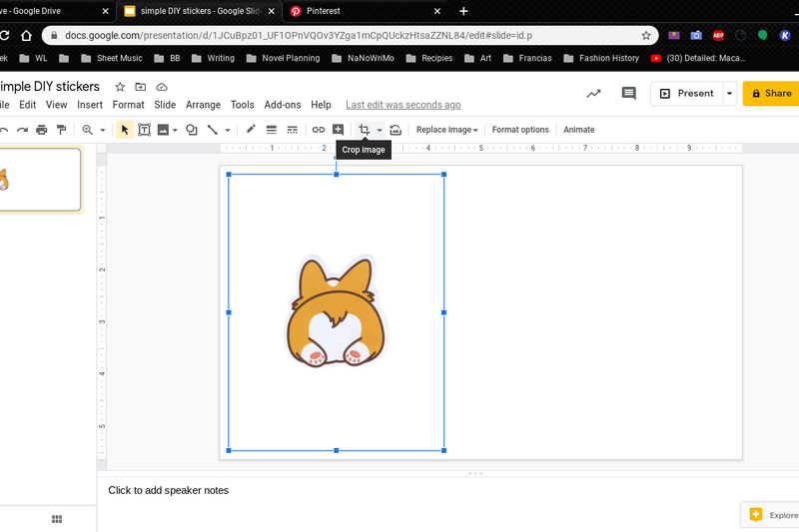Click the Crop image icon
The width and height of the screenshot is (799, 532).
pos(364,130)
